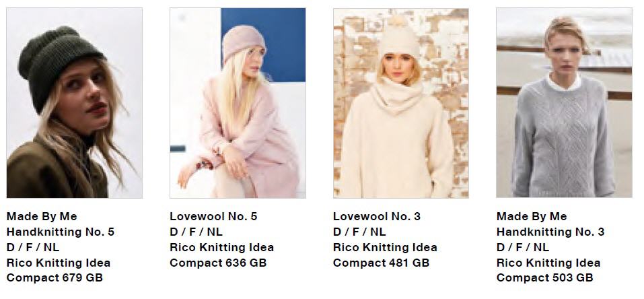Click the Lovewool No. 5 title
The width and height of the screenshot is (644, 299).
point(213,216)
